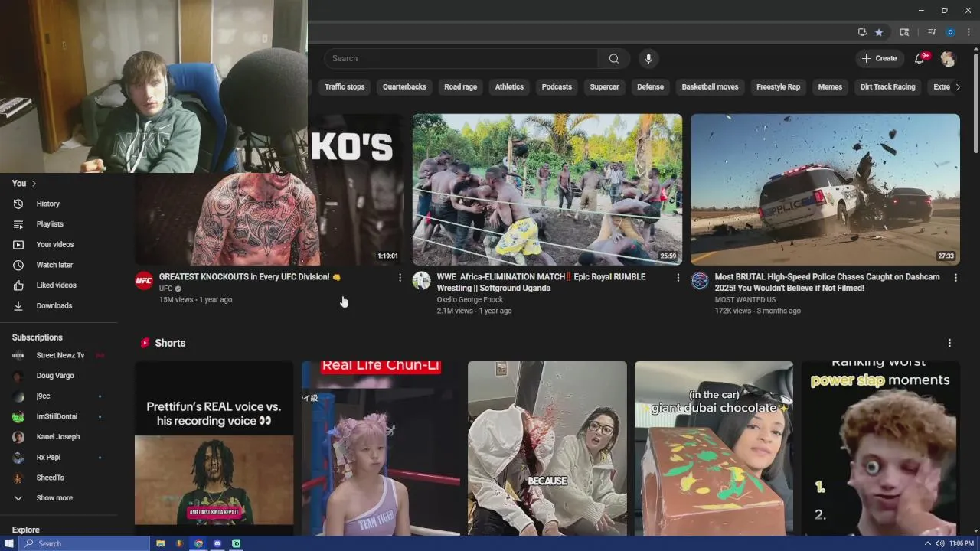Filter by the Basketball moves chip
980x551 pixels.
710,87
